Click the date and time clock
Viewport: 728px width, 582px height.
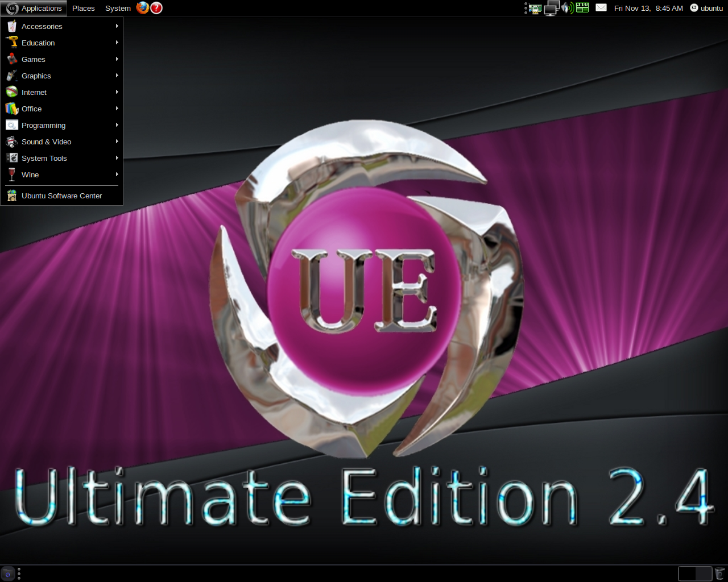click(x=648, y=8)
